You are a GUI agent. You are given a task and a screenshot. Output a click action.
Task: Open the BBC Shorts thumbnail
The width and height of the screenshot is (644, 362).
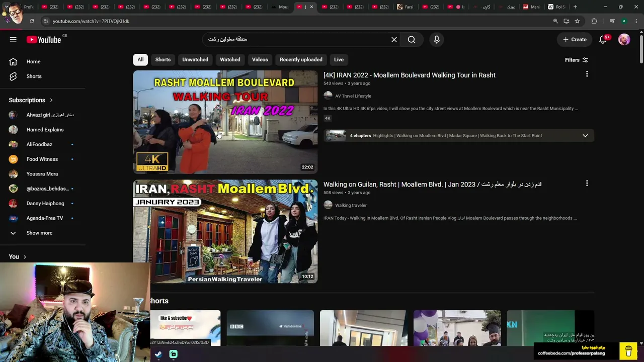(270, 328)
